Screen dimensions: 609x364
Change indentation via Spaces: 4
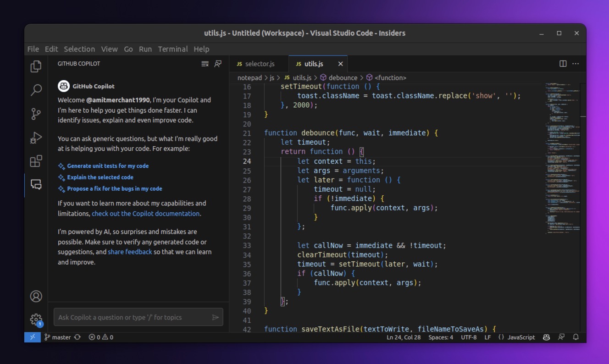tap(441, 337)
